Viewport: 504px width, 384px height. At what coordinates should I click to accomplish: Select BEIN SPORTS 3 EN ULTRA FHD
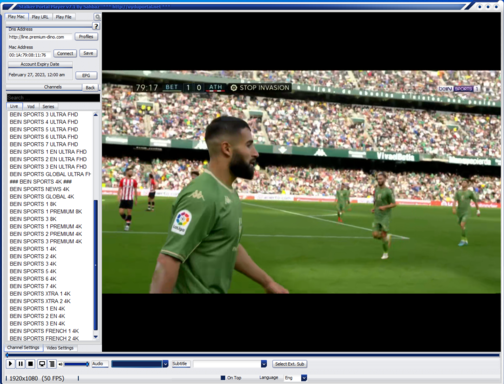coord(48,167)
